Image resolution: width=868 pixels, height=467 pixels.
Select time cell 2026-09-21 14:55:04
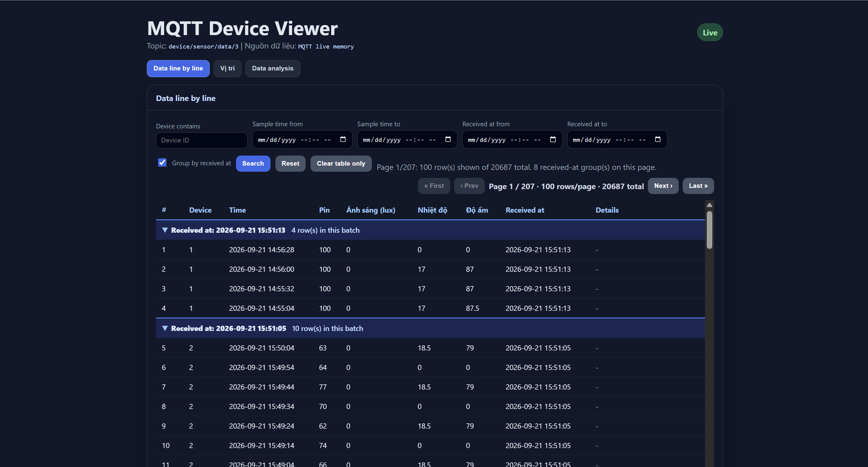coord(262,308)
